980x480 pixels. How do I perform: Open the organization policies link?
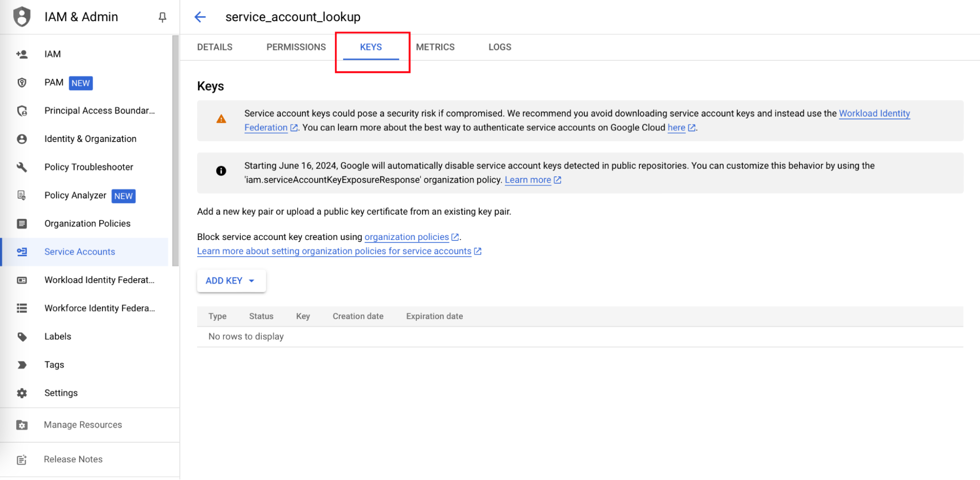pyautogui.click(x=406, y=237)
